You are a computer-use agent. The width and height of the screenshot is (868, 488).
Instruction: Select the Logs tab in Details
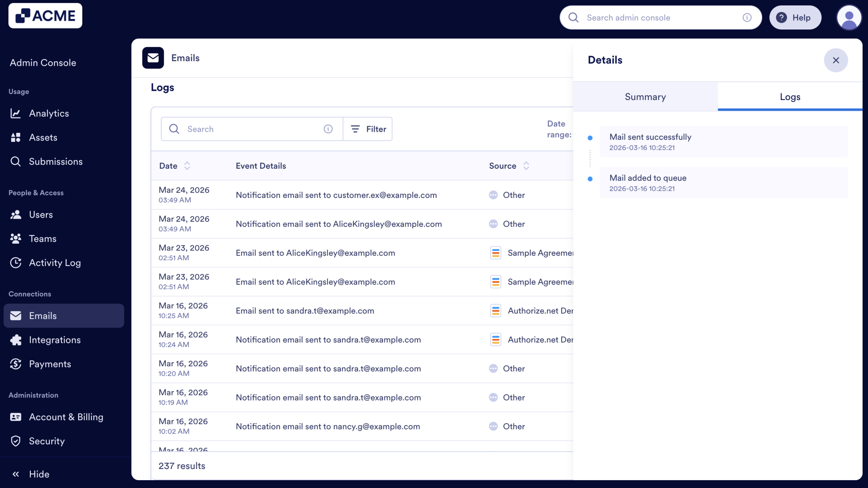tap(789, 97)
